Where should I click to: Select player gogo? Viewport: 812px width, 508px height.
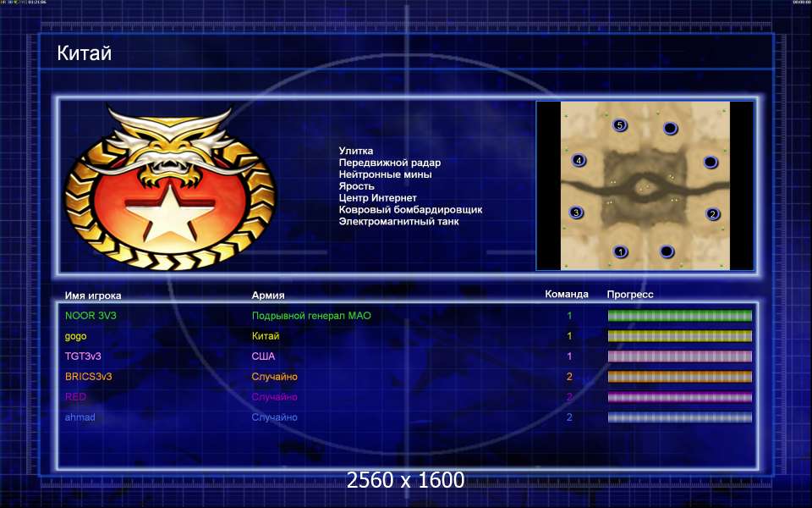(x=75, y=336)
